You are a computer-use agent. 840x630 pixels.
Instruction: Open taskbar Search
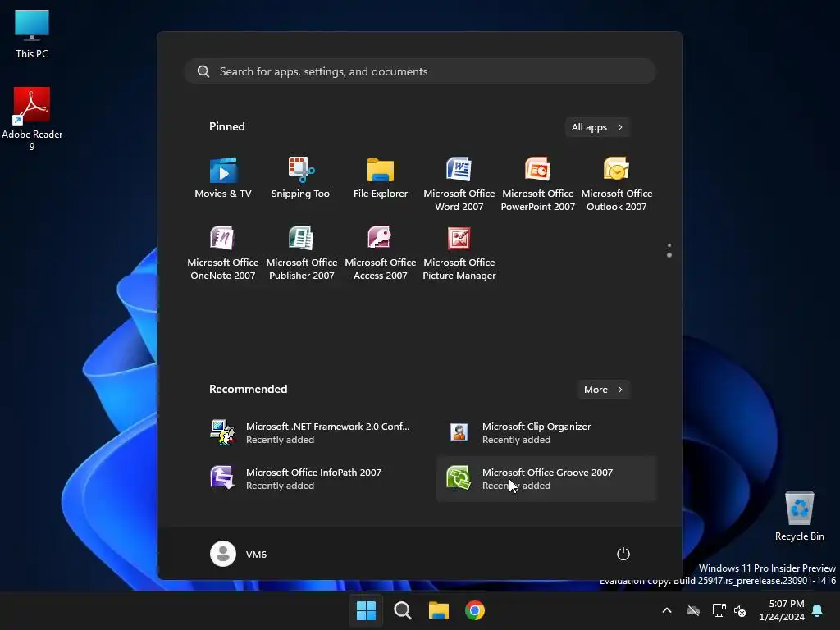coord(402,610)
